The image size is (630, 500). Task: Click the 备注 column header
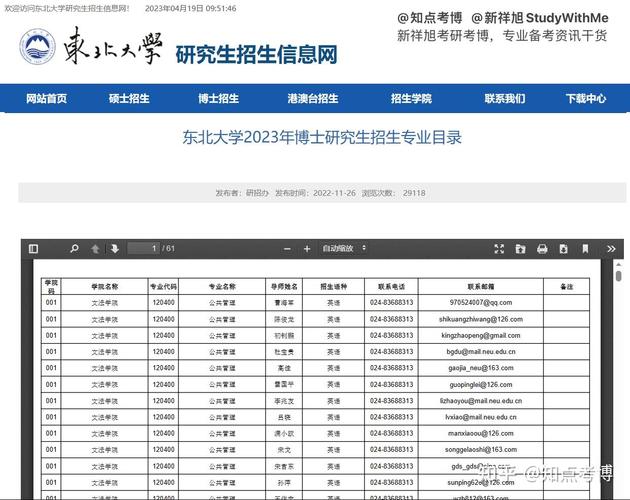567,287
